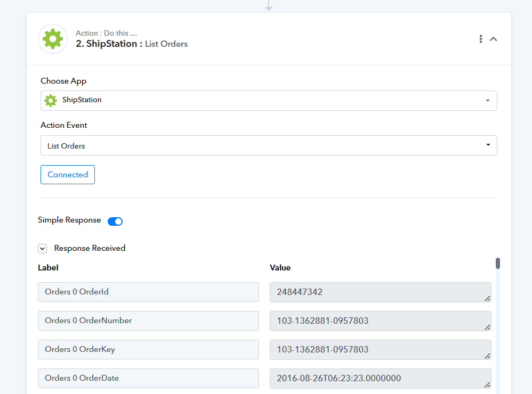The width and height of the screenshot is (532, 394).
Task: Click the Orders 0 OrderDate label field
Action: coord(148,379)
